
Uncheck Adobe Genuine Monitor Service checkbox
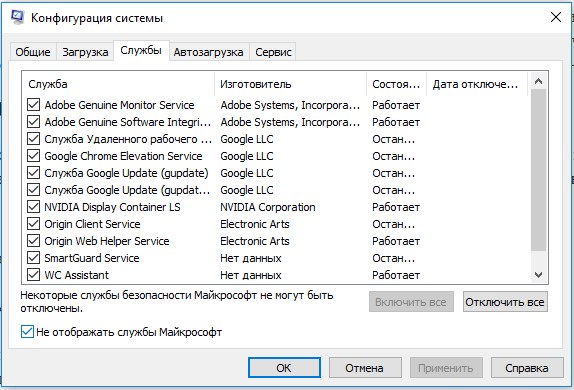(33, 105)
